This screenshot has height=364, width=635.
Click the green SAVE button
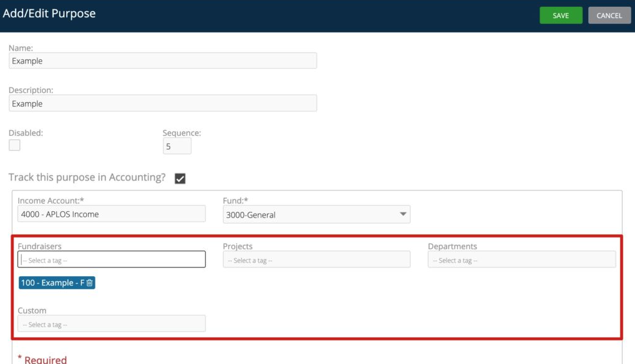[x=561, y=16]
